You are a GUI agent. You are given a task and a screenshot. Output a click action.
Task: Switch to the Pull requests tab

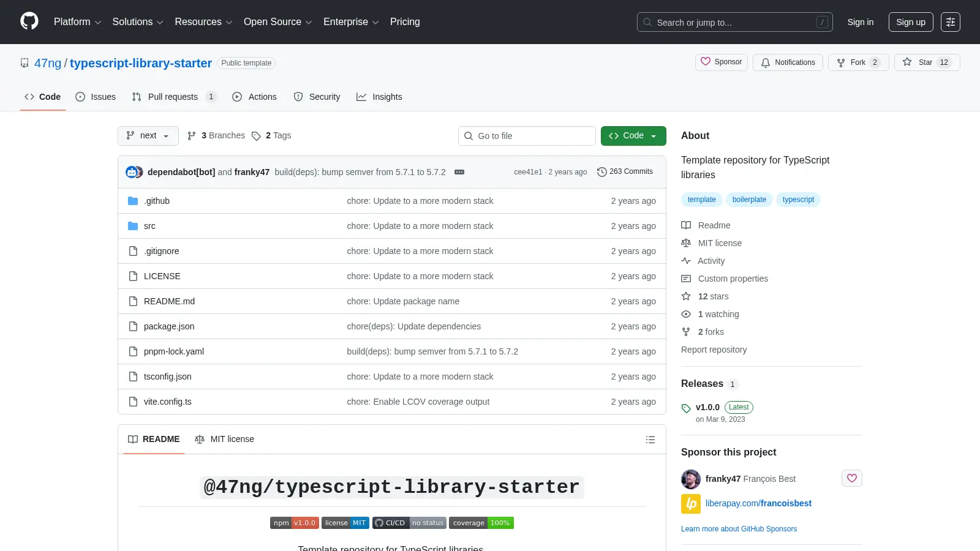174,97
